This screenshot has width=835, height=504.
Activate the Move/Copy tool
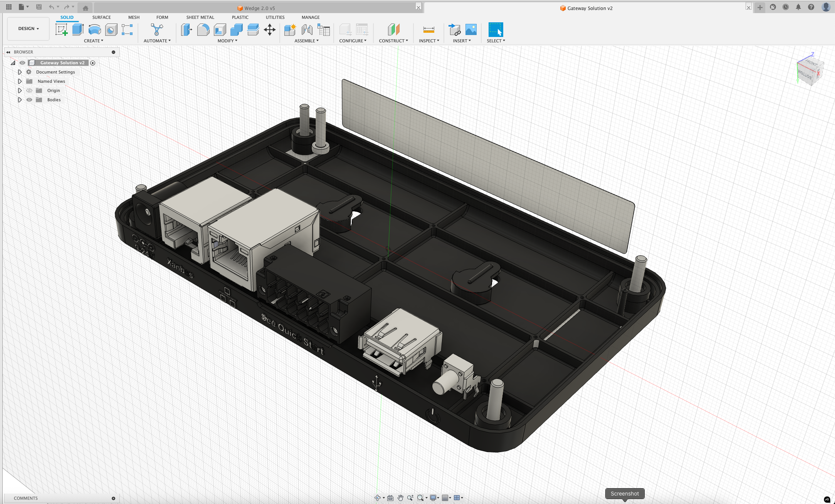270,30
